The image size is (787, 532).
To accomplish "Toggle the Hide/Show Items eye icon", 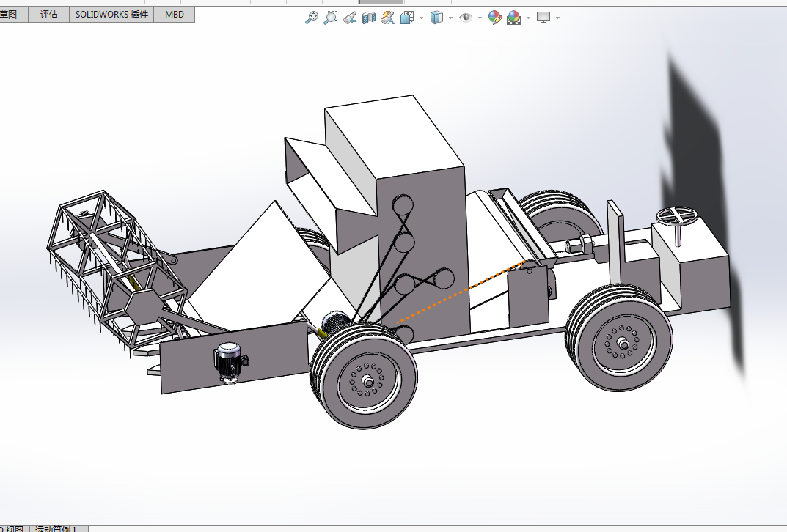I will (x=466, y=18).
